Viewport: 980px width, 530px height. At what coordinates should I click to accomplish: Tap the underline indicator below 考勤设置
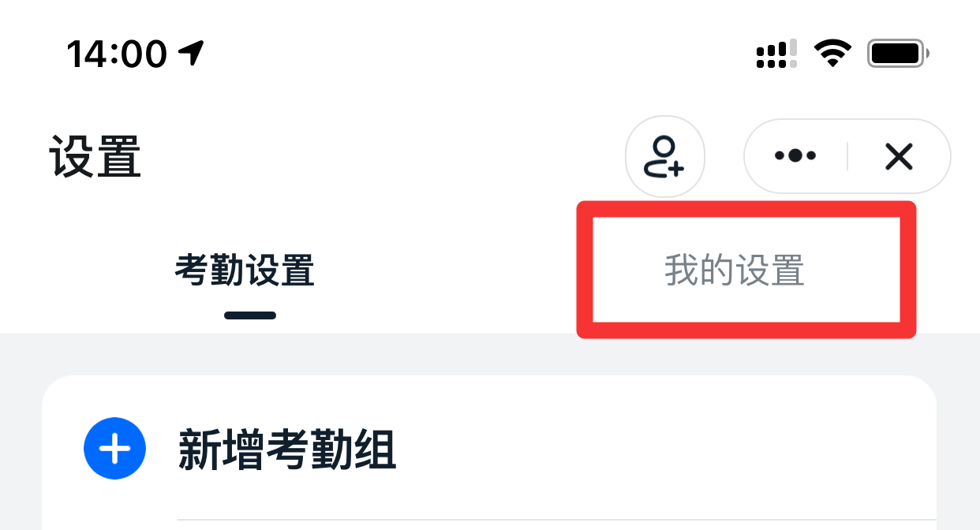click(250, 315)
